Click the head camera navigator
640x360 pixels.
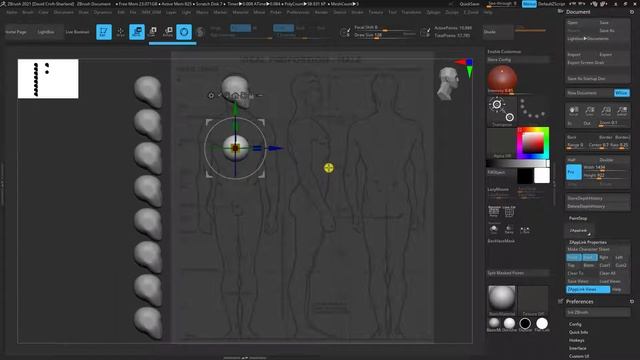(447, 83)
